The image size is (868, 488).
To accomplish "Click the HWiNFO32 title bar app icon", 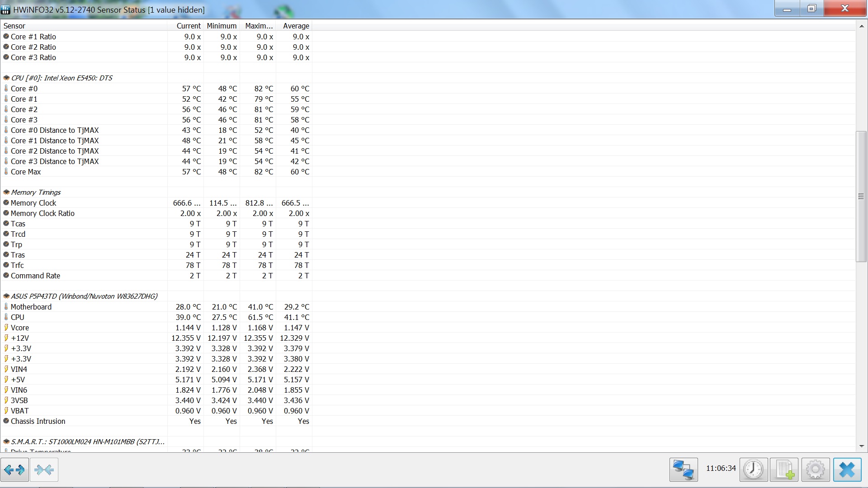I will tap(6, 9).
